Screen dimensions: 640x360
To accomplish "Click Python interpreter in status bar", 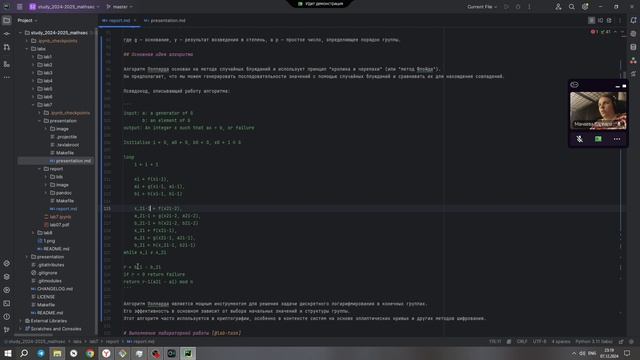I will tap(594, 341).
